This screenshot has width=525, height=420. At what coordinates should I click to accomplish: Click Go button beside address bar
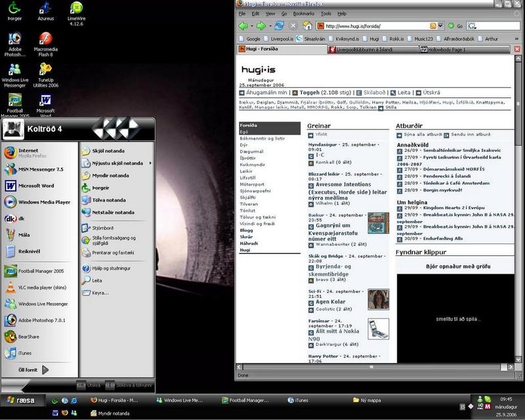[455, 26]
